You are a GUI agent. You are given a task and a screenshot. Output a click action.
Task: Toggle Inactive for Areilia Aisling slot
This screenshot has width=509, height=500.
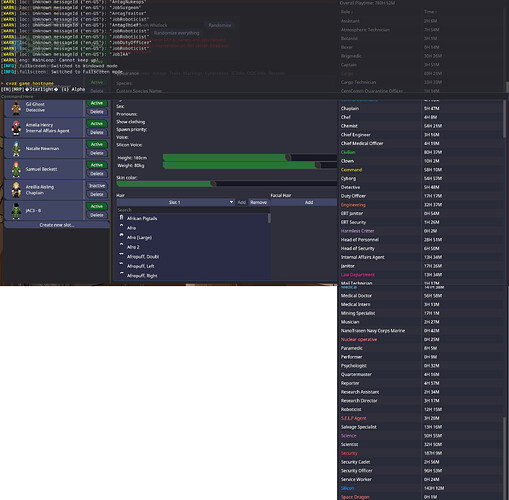[x=97, y=186]
